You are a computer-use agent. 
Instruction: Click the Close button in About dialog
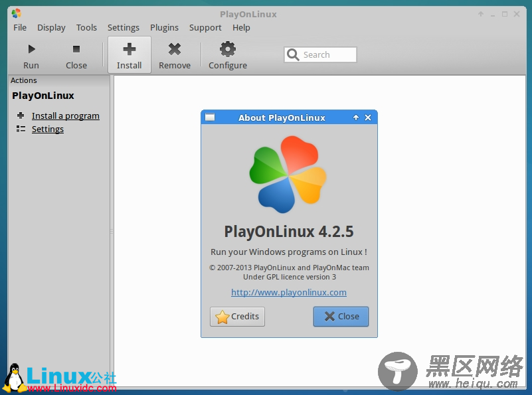[341, 317]
